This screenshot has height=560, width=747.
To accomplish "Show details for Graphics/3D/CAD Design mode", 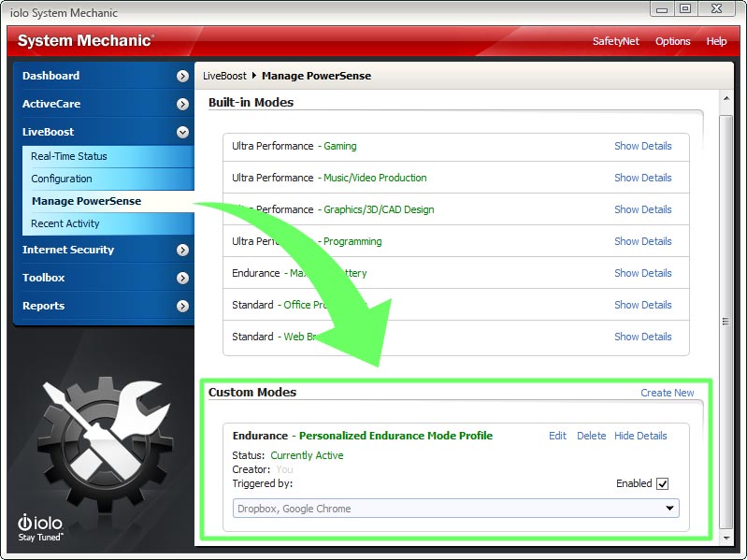I will pyautogui.click(x=642, y=209).
